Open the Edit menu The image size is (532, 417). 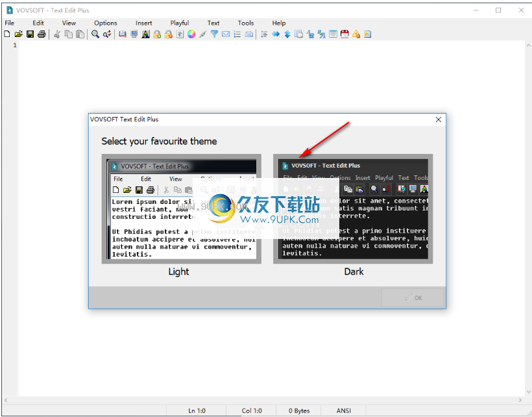(38, 23)
